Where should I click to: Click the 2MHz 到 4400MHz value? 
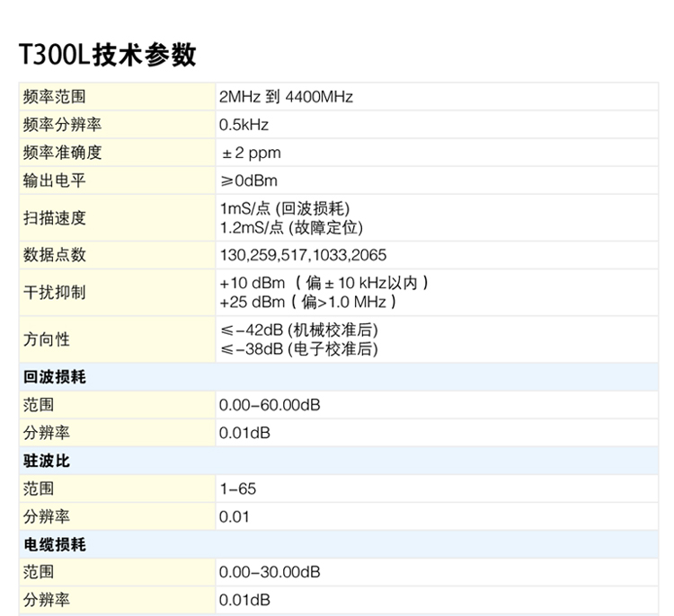point(286,97)
